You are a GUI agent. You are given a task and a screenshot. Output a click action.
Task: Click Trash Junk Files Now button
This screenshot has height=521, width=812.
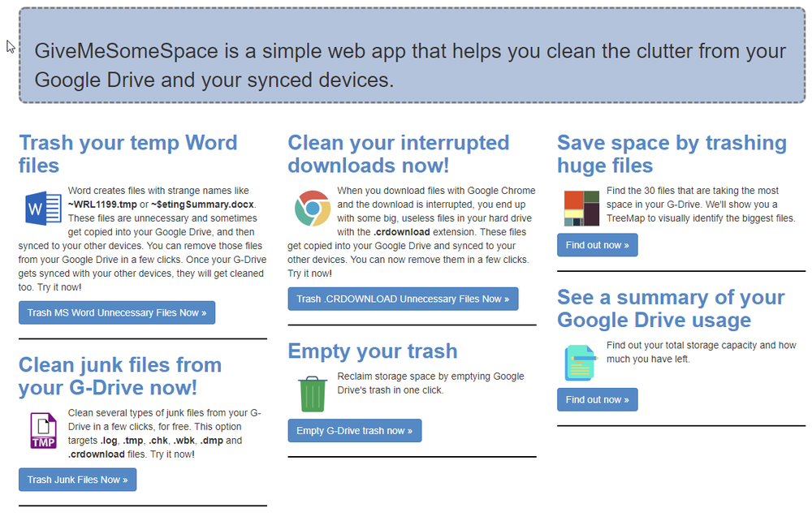click(78, 480)
